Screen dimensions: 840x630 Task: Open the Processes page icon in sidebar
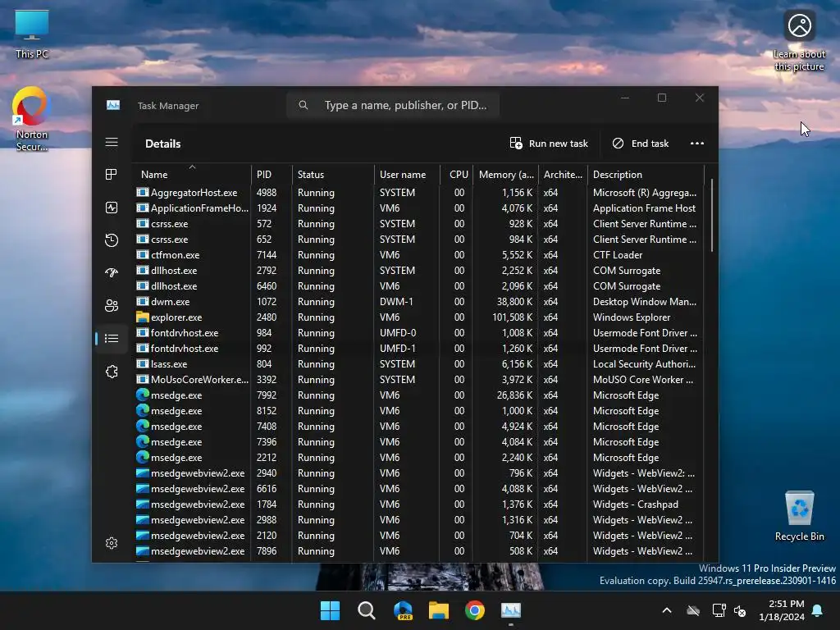[x=112, y=174]
